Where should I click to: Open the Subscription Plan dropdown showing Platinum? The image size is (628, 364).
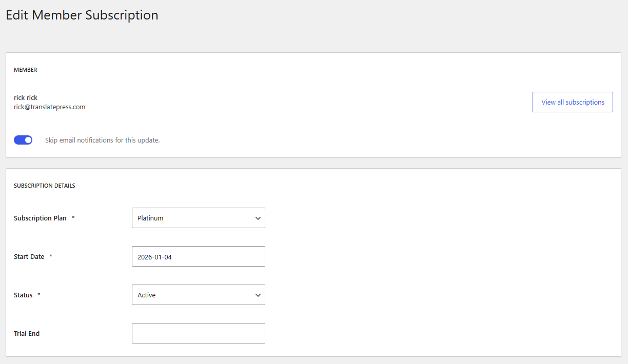click(192, 218)
